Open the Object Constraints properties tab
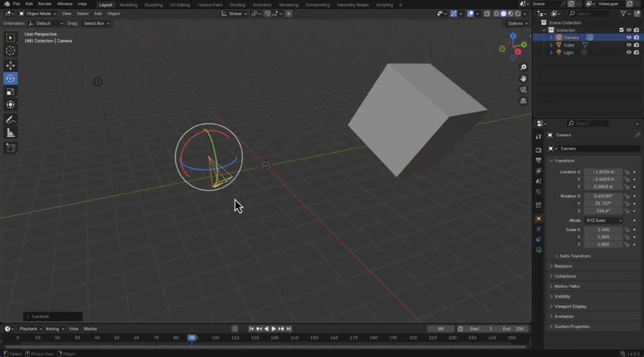644x357 pixels. [x=539, y=239]
